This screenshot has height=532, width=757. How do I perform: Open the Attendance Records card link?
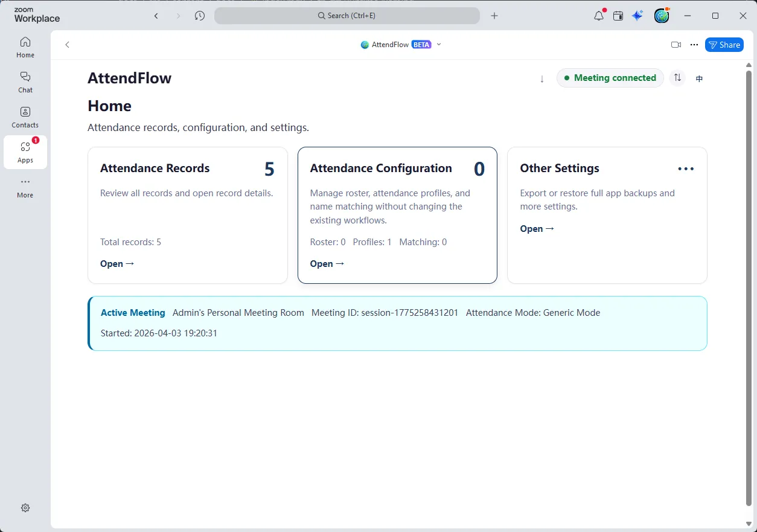point(117,264)
